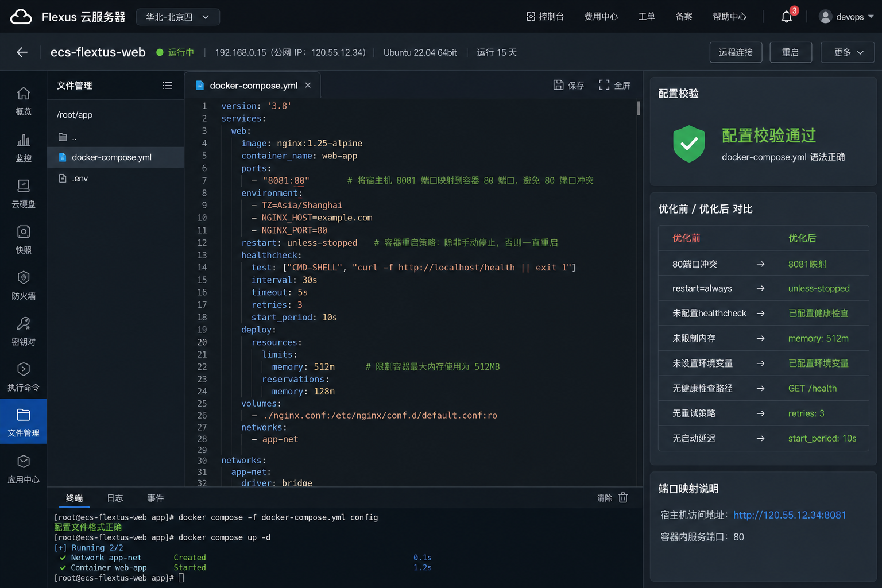Click the 192.168.0.15 IP address text

tap(241, 52)
